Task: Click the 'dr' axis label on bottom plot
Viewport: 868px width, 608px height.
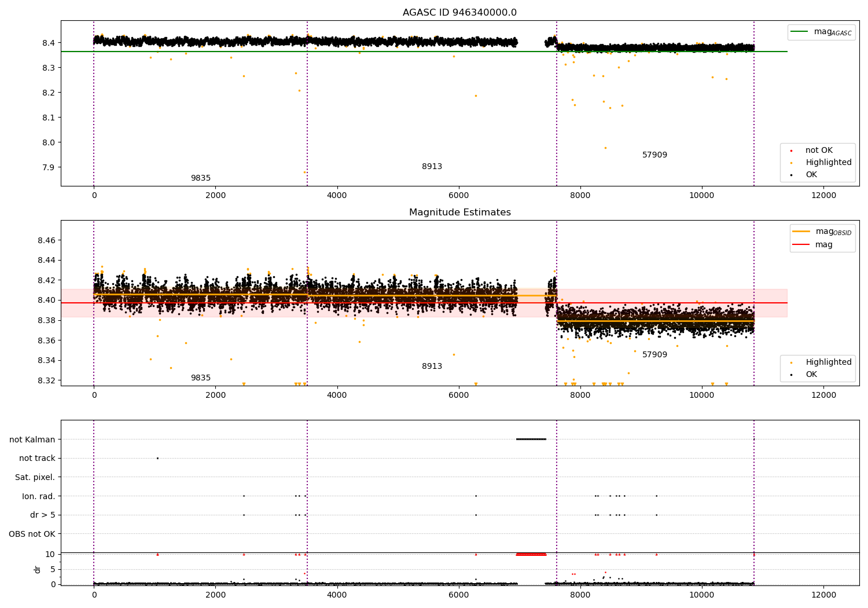Action: pos(38,569)
